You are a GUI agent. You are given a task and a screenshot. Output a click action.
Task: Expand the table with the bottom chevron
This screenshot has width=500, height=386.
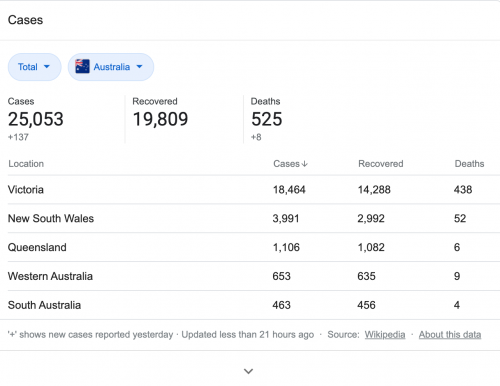(x=248, y=371)
